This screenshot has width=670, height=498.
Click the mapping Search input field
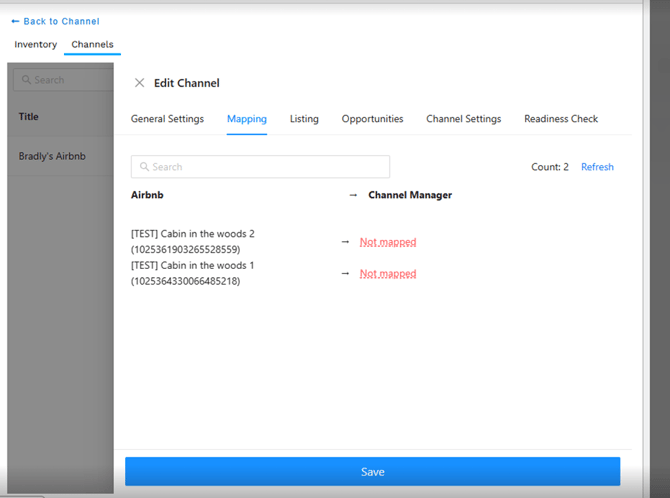[260, 167]
